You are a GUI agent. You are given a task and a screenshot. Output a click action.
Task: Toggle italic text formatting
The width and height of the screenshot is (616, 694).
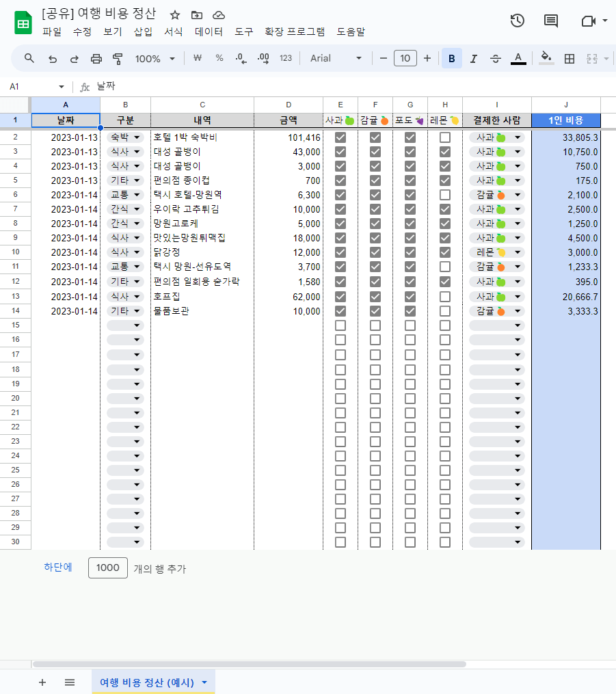point(473,59)
